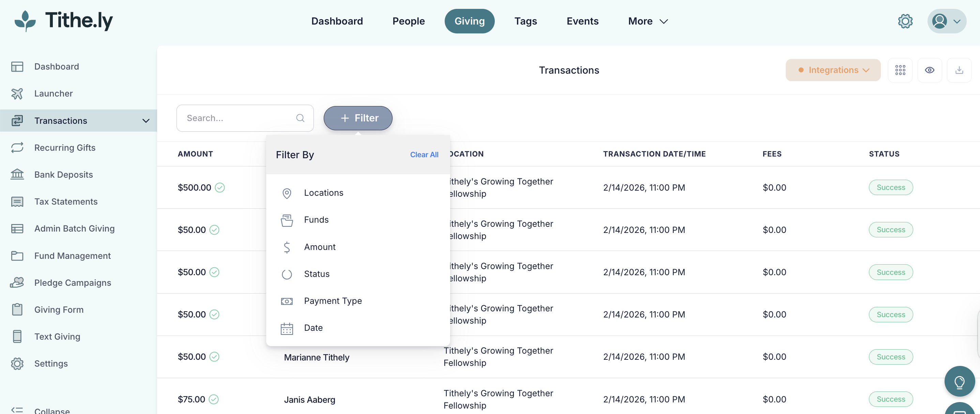Click the Fund Management folder icon

(17, 256)
